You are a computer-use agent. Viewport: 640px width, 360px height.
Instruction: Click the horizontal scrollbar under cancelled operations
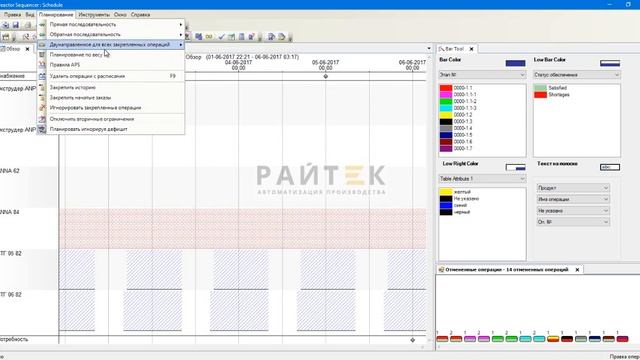coord(538,347)
